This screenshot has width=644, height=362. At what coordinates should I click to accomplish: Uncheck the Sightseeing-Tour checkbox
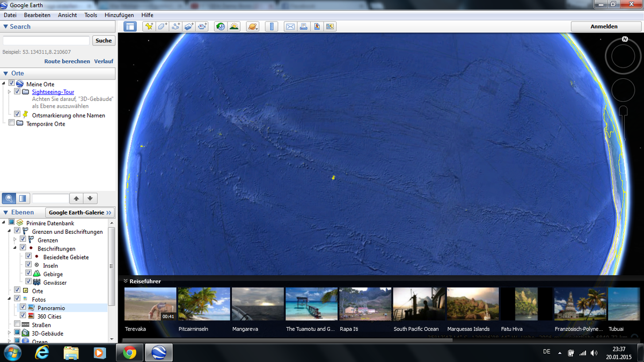(18, 92)
